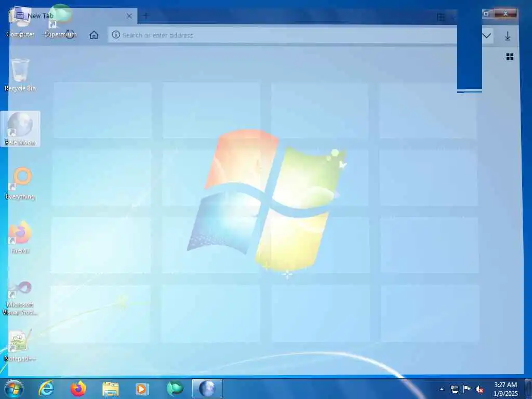Screen dimensions: 532x399
Task: Launch Internet Explorer from the taskbar
Action: click(x=46, y=389)
